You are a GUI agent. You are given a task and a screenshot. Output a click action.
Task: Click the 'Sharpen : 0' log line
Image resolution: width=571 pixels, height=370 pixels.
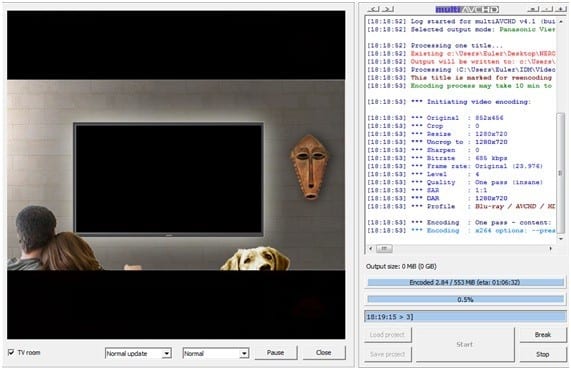pos(424,150)
